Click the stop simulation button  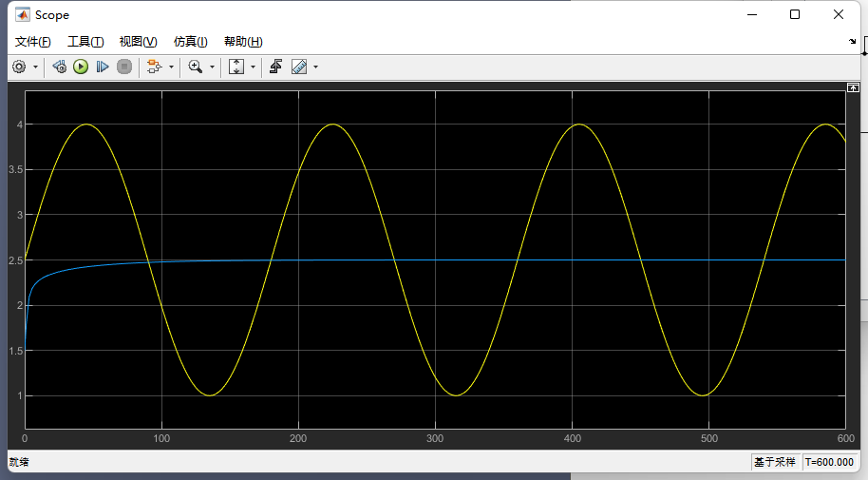(124, 67)
